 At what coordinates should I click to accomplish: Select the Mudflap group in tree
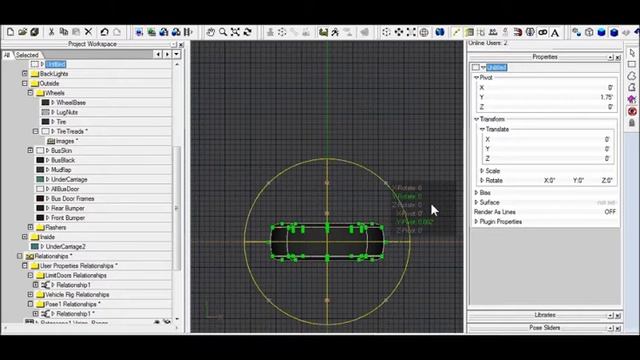click(x=61, y=170)
